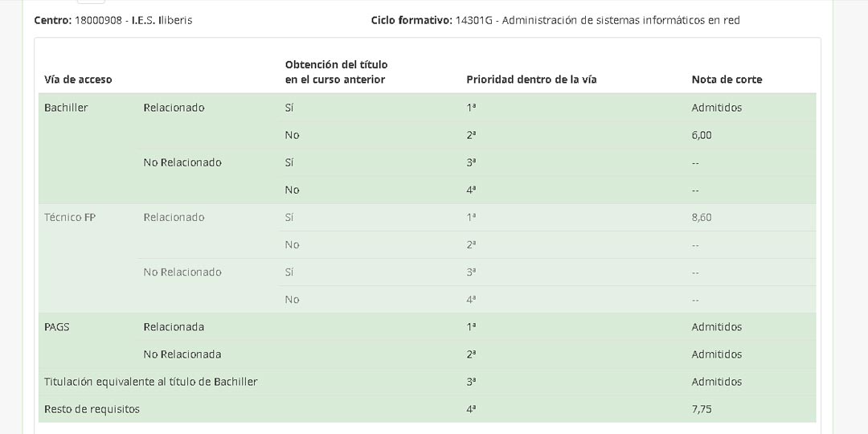Click "No Relacionada" in the PAGS section
The width and height of the screenshot is (868, 434).
pyautogui.click(x=182, y=354)
